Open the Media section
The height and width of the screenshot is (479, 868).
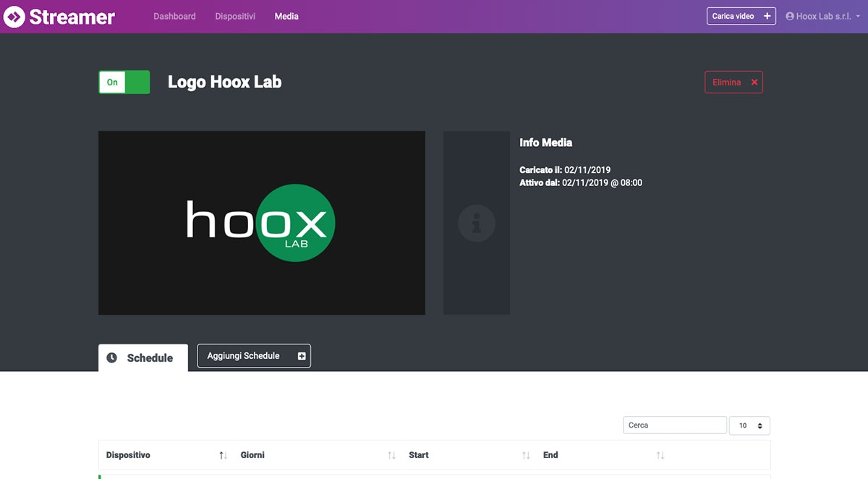[x=286, y=16]
